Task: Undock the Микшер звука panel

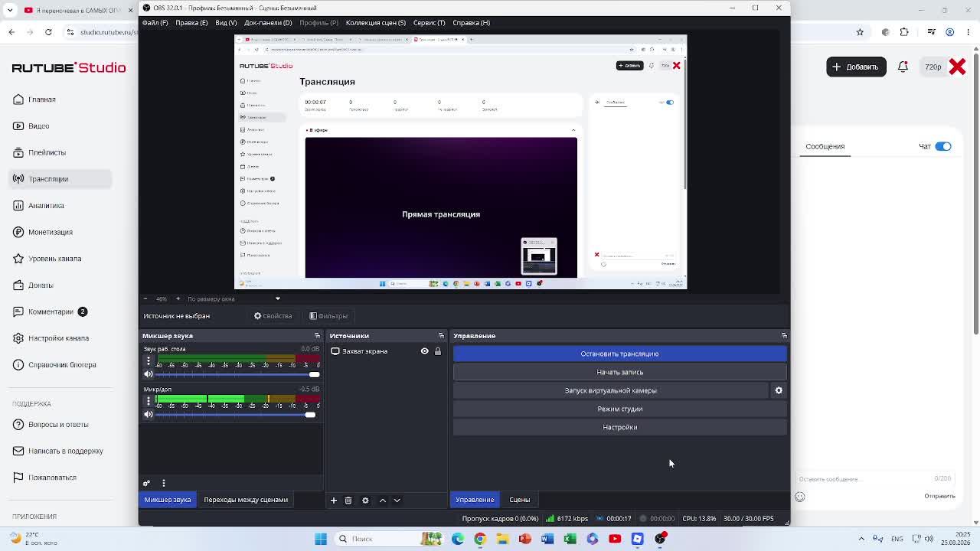Action: tap(317, 336)
